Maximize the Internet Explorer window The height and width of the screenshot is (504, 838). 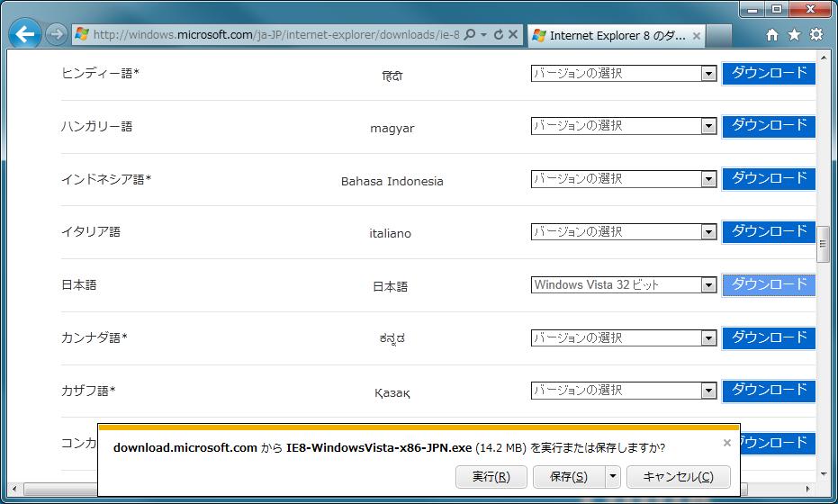tap(777, 9)
